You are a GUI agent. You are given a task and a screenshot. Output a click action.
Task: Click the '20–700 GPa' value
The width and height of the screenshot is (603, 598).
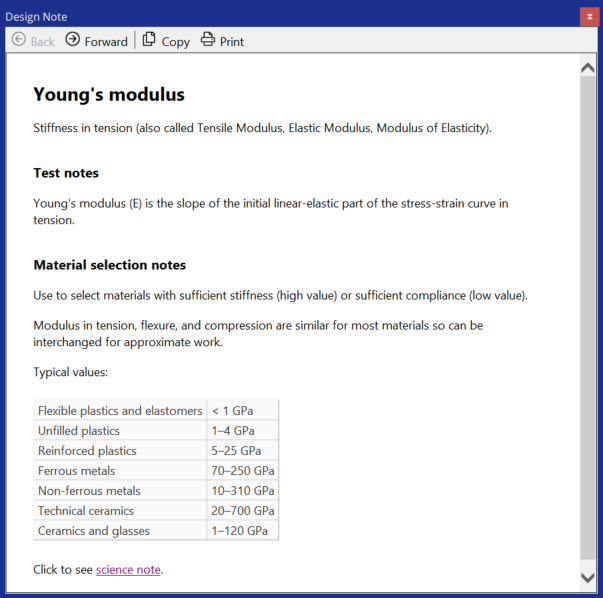pyautogui.click(x=243, y=510)
